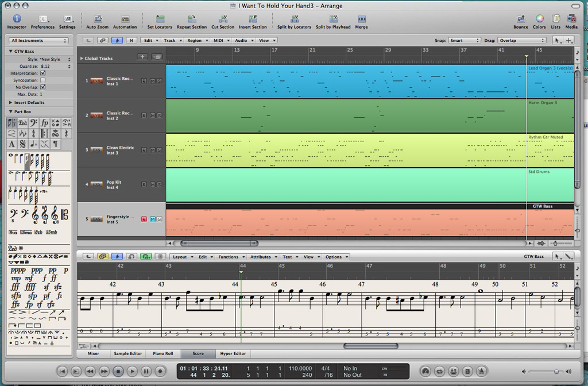Click Go to Beginning transport button

coord(62,372)
